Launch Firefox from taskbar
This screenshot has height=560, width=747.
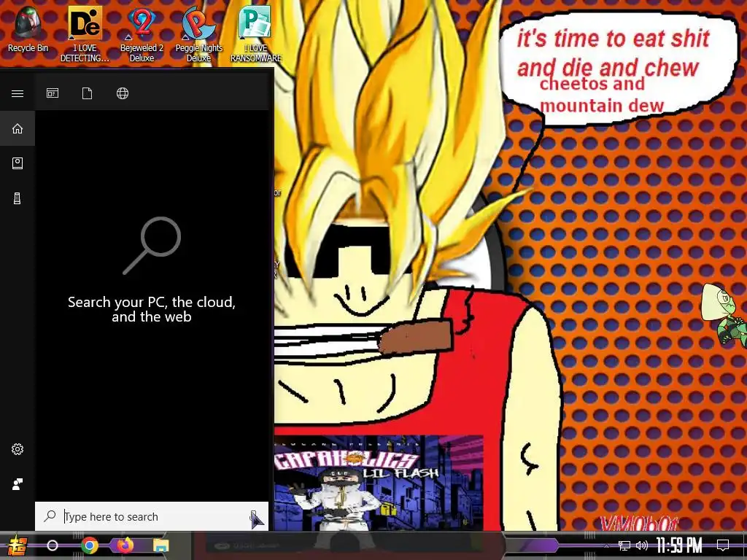point(125,545)
